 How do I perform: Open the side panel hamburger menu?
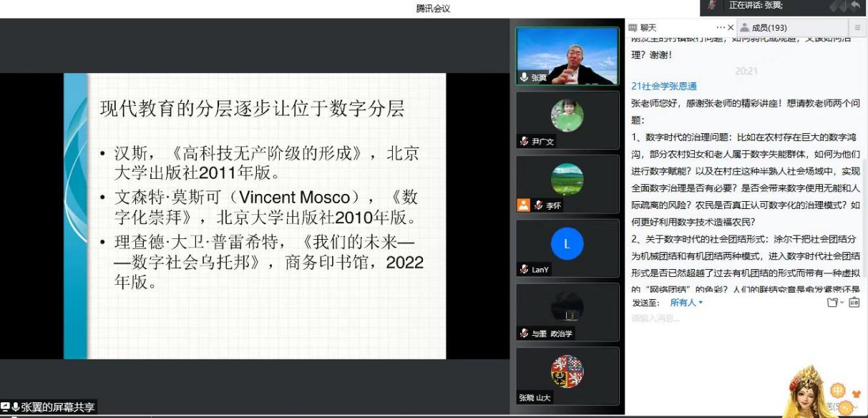coord(857,28)
